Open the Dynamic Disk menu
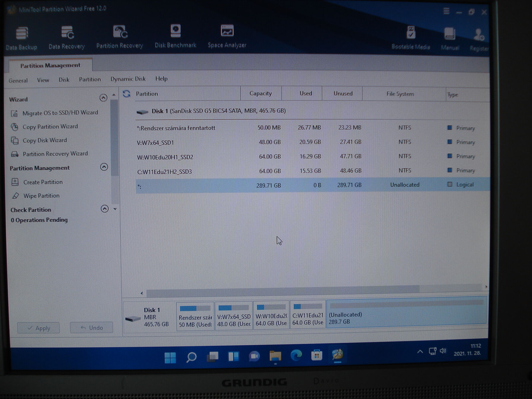 tap(128, 79)
